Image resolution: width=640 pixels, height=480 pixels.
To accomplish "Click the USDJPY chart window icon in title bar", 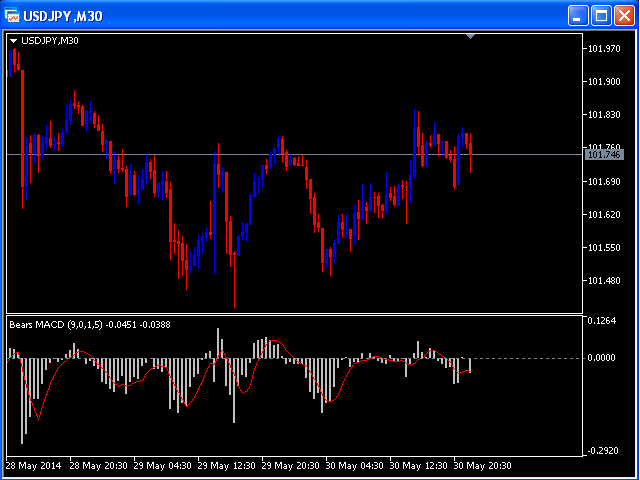I will click(12, 16).
